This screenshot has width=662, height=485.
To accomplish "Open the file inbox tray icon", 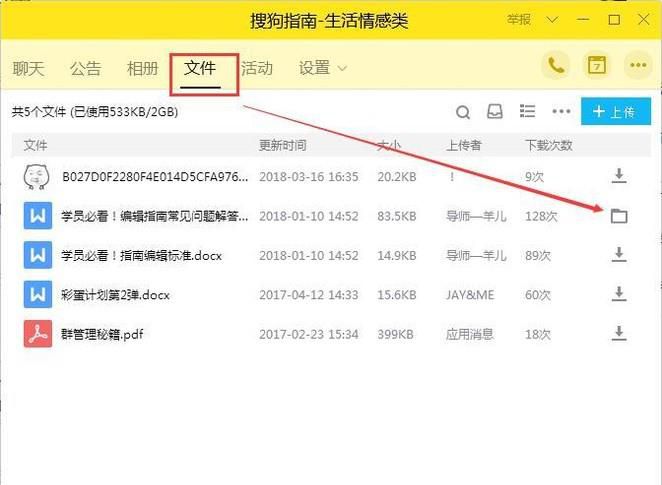I will pyautogui.click(x=494, y=112).
